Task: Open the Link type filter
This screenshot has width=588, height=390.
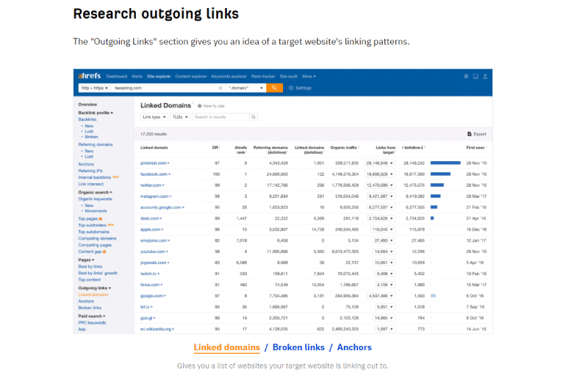Action: pos(154,117)
